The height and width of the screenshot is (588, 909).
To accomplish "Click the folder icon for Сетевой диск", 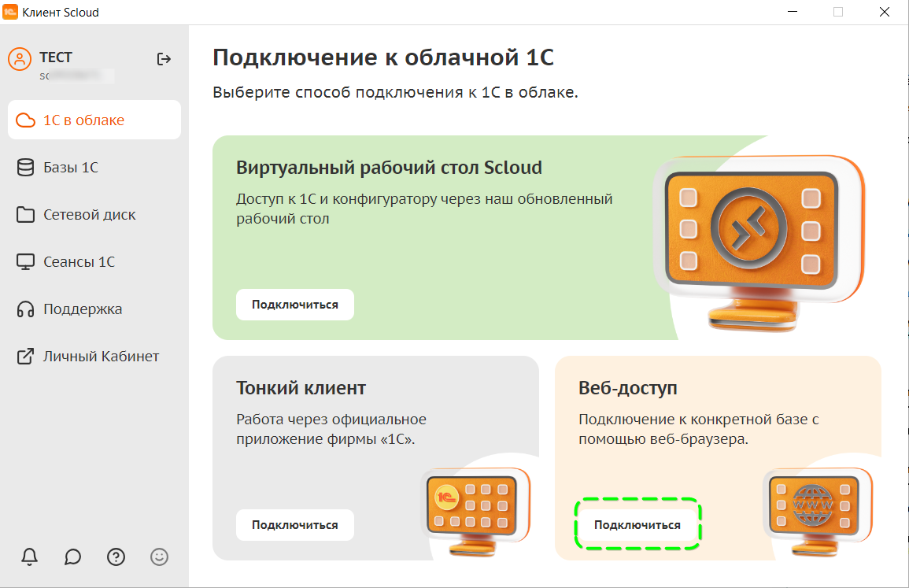I will [25, 215].
